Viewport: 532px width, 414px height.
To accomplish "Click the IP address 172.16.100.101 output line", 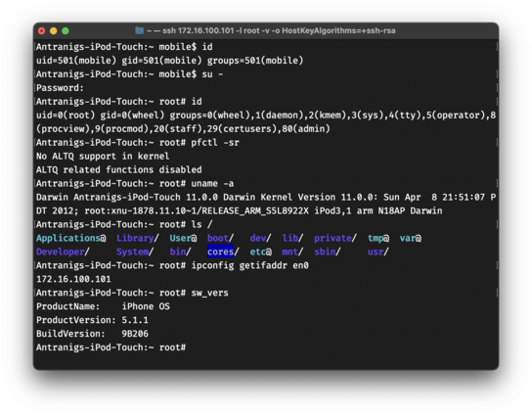I will [x=73, y=279].
